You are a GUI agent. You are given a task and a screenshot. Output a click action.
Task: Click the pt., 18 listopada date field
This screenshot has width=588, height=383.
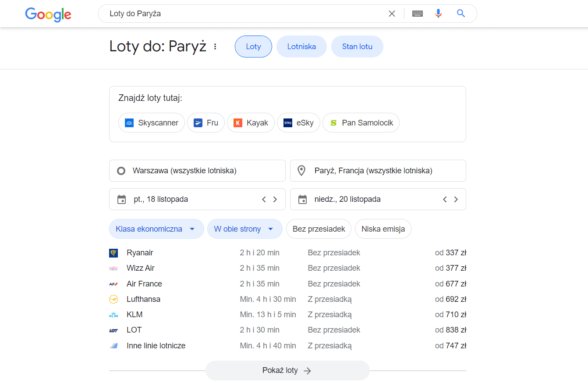pos(197,199)
